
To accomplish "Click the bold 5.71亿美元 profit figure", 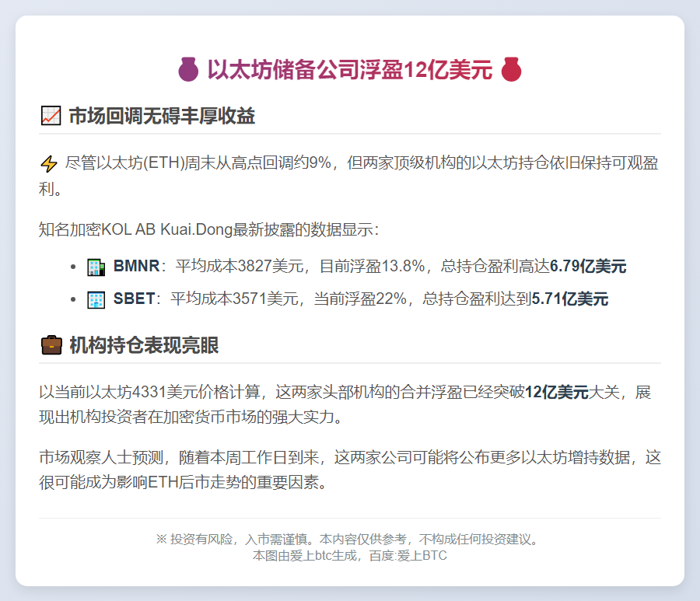I will point(569,299).
